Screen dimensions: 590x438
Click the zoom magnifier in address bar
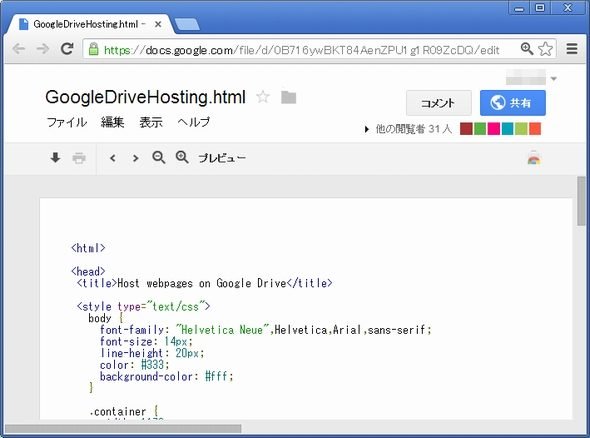526,49
